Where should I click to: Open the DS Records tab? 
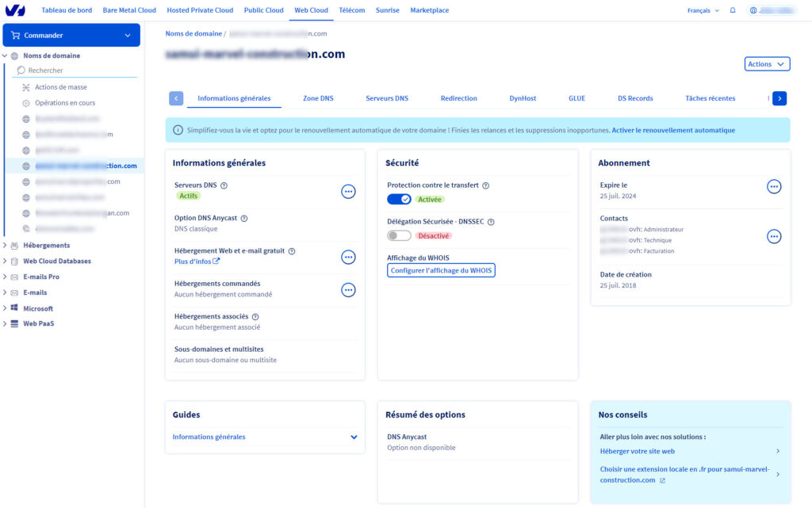tap(635, 98)
